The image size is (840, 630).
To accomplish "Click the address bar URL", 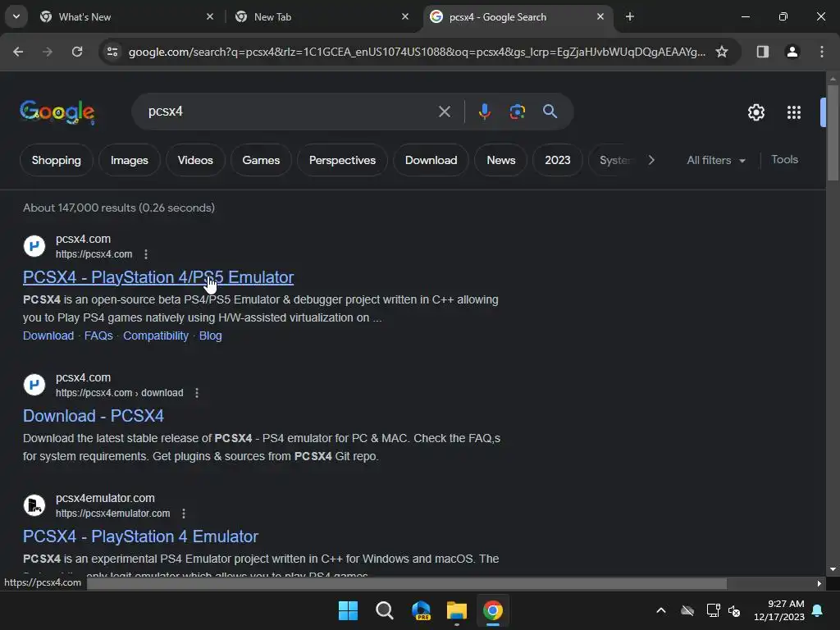I will [417, 52].
